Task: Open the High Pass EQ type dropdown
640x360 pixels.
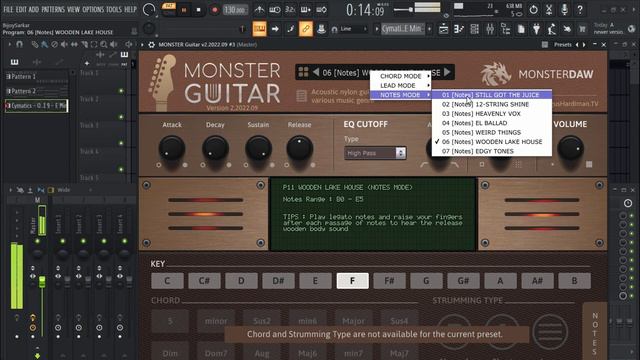Action: [x=375, y=153]
